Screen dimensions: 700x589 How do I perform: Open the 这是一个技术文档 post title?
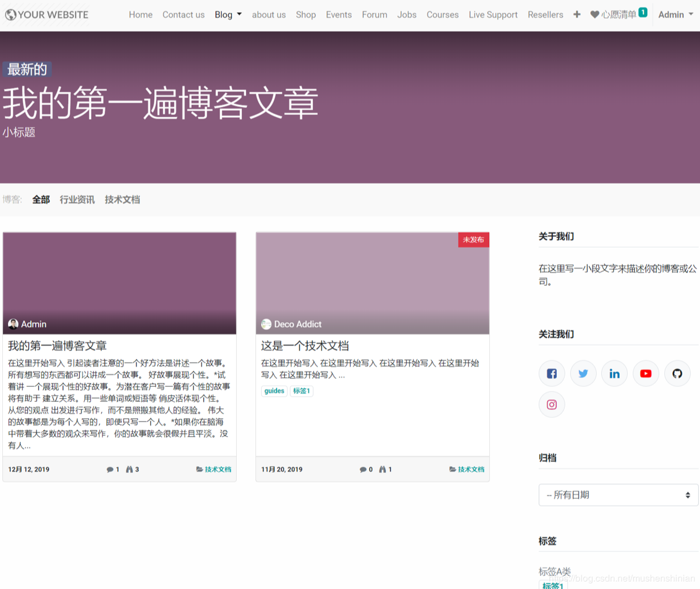click(x=305, y=346)
